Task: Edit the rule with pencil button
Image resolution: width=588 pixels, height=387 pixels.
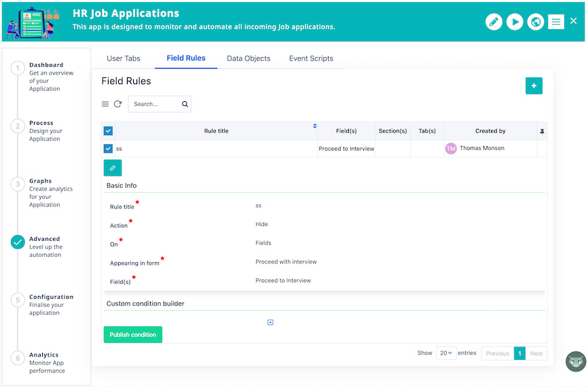Action: pyautogui.click(x=113, y=168)
